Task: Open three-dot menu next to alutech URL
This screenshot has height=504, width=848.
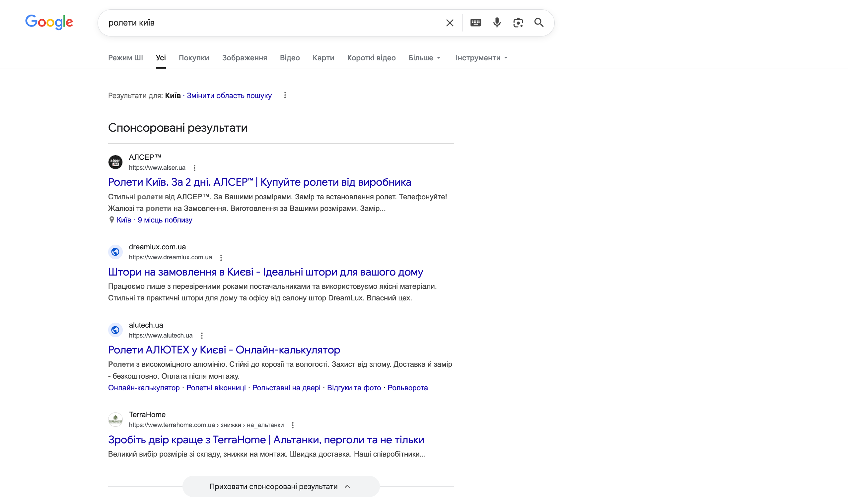Action: coord(201,336)
